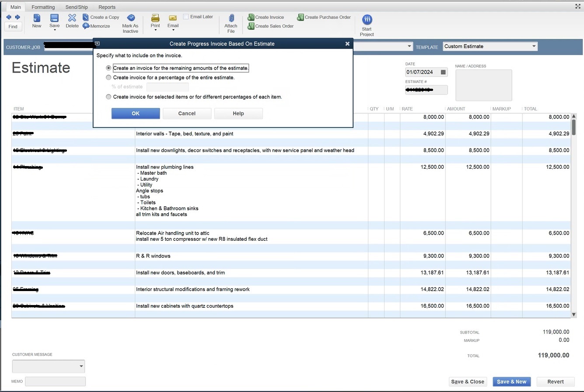The height and width of the screenshot is (392, 584).
Task: Expand the Customer Message dropdown
Action: 81,366
